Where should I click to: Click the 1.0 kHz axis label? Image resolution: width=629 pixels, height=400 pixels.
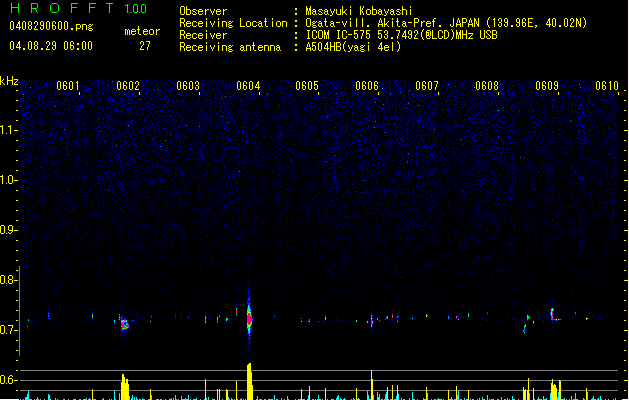(x=7, y=180)
